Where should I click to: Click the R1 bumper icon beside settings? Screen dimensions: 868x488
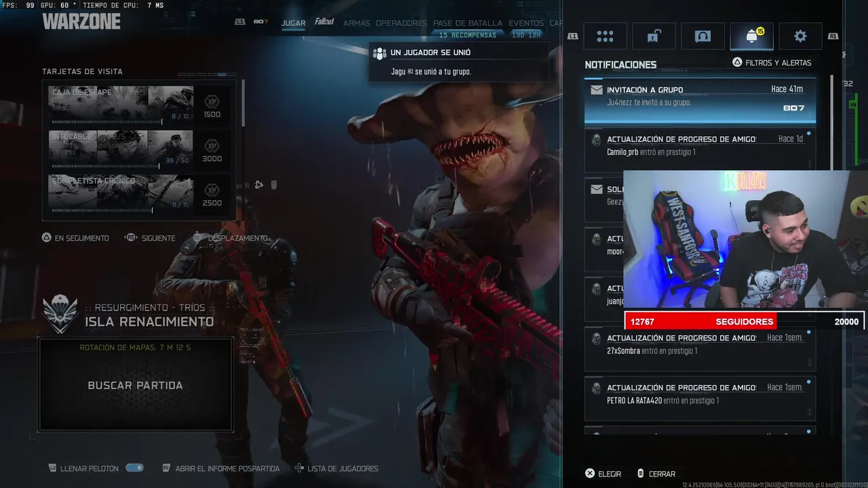click(833, 37)
